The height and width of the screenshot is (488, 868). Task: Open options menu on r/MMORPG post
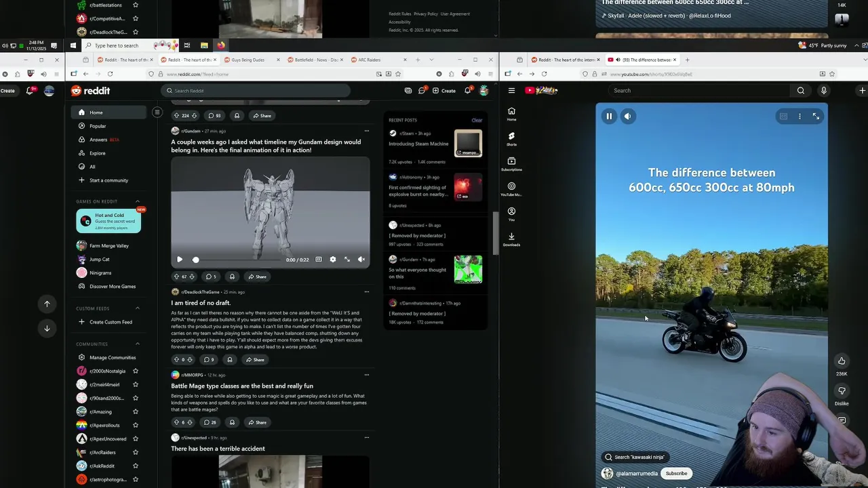[367, 375]
